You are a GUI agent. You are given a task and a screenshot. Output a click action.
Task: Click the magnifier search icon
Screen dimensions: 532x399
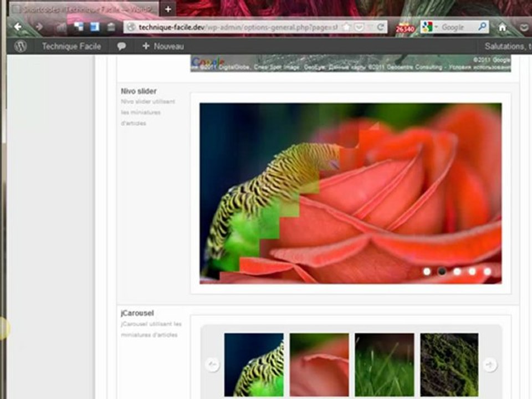[x=482, y=27]
